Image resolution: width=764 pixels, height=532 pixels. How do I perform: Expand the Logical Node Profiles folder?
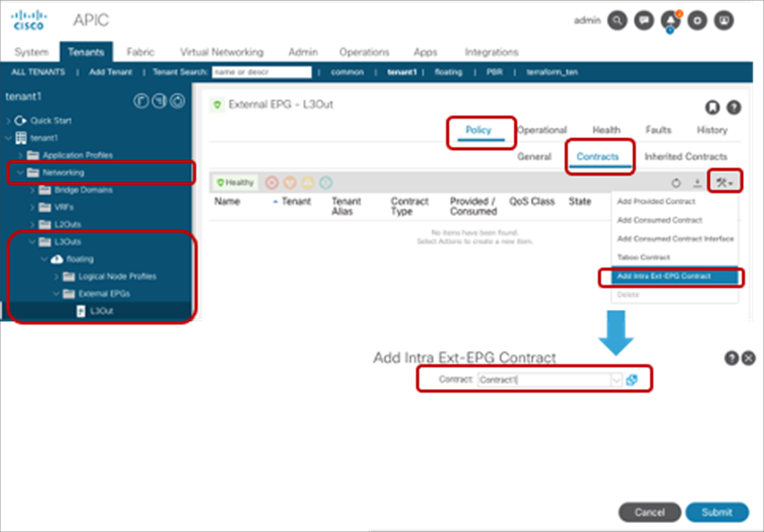56,276
